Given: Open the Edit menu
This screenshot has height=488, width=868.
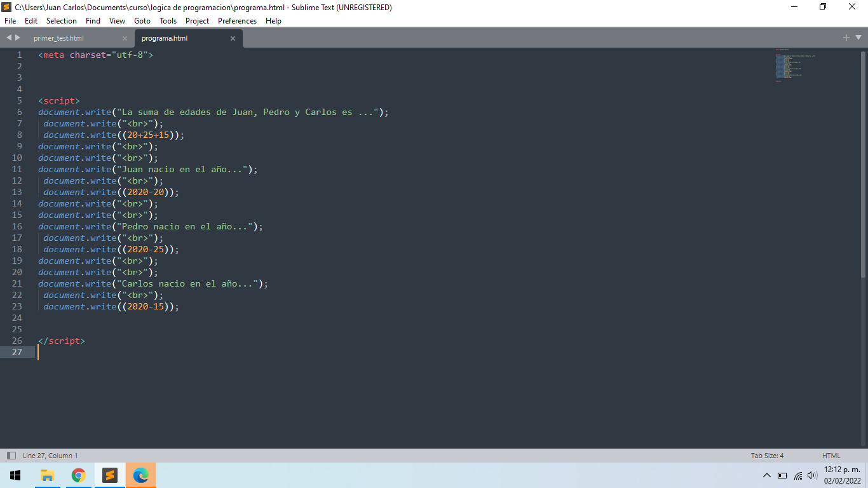Looking at the screenshot, I should pyautogui.click(x=31, y=21).
